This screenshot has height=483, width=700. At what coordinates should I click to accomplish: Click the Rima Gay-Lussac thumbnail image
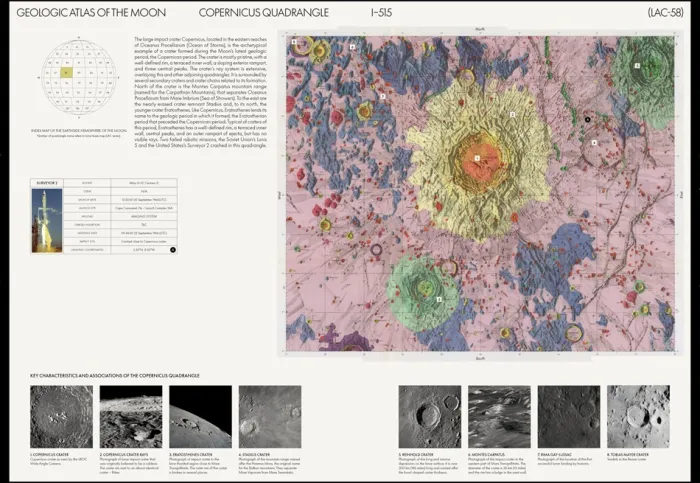tap(569, 416)
